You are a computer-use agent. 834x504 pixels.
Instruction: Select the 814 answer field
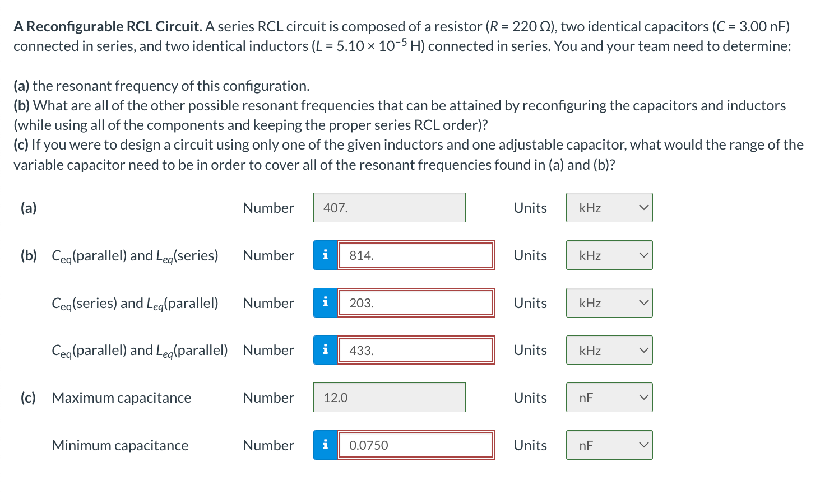pyautogui.click(x=416, y=255)
